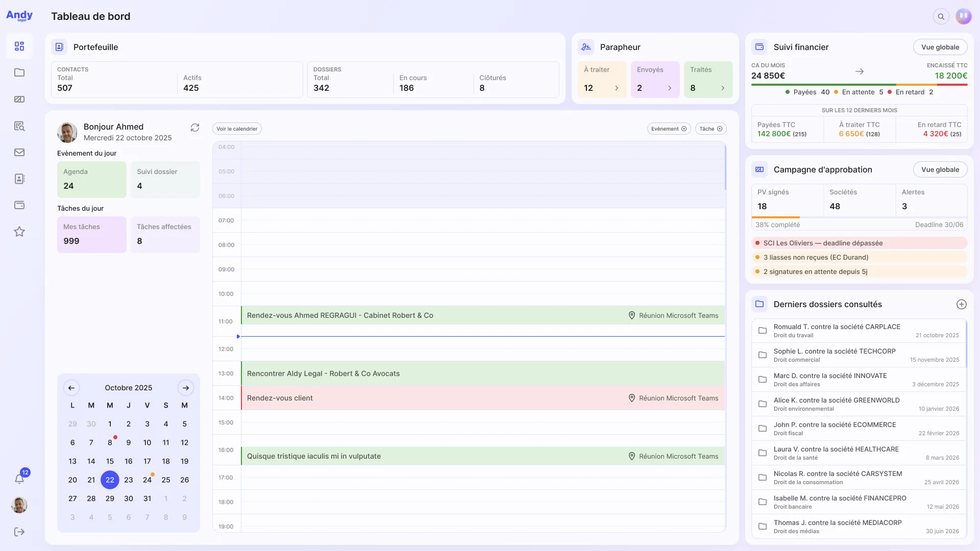Click Voir le calendrier button
This screenshot has width=980, height=551.
click(x=237, y=129)
